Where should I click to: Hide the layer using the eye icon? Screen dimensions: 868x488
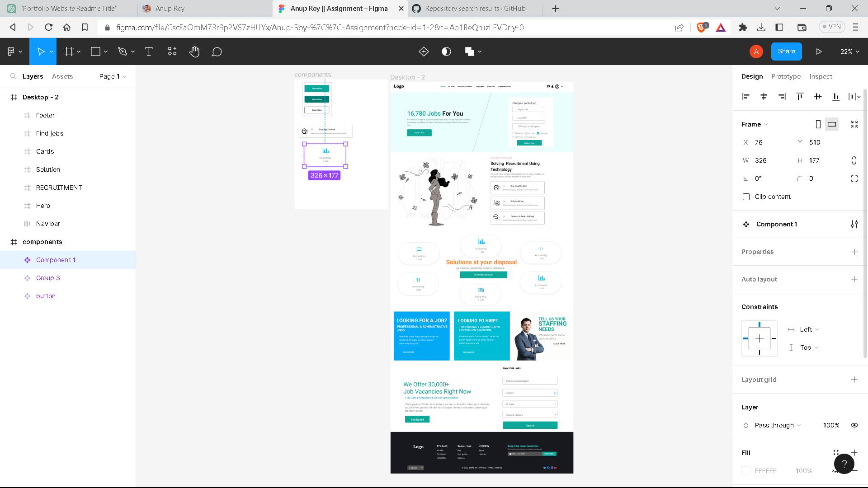[854, 425]
